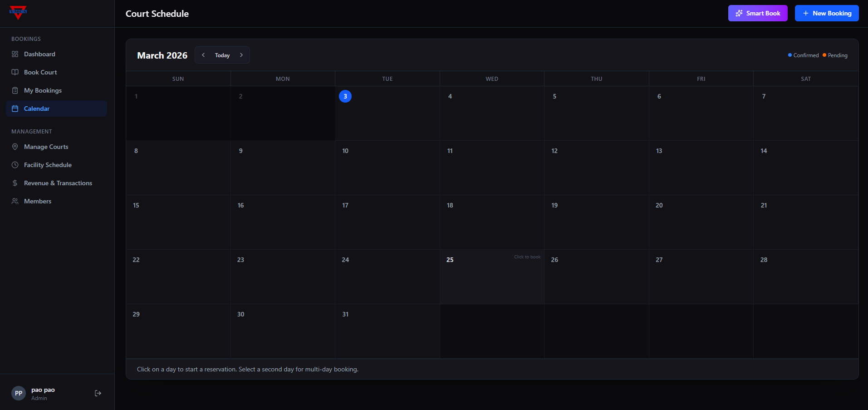Screen dimensions: 868x410
Task: Open Revenue & Transactions page
Action: click(57, 183)
